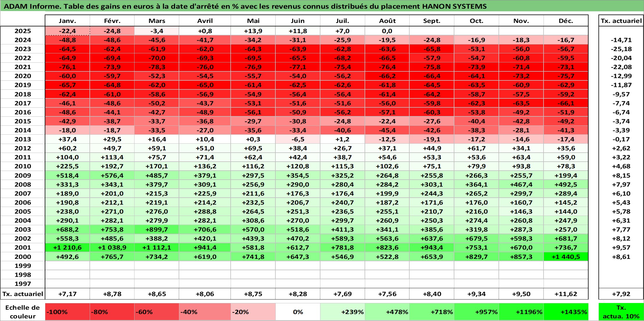Select cell value +1 038,9
644x321 pixels.
(112, 248)
